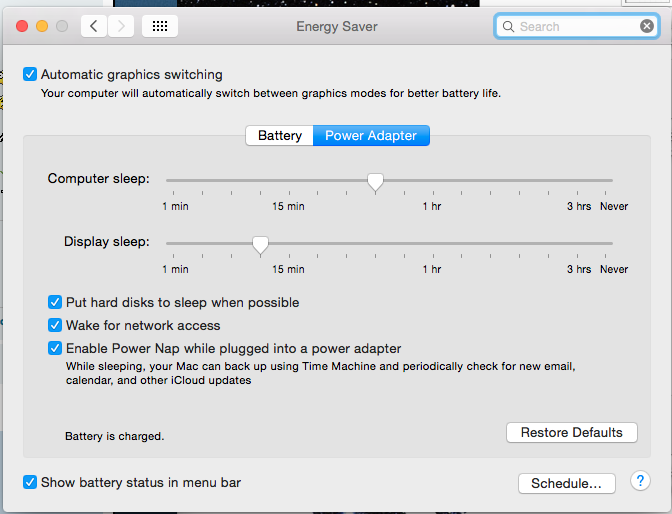Click the 'Display sleep:' label
This screenshot has width=672, height=514.
[x=107, y=241]
